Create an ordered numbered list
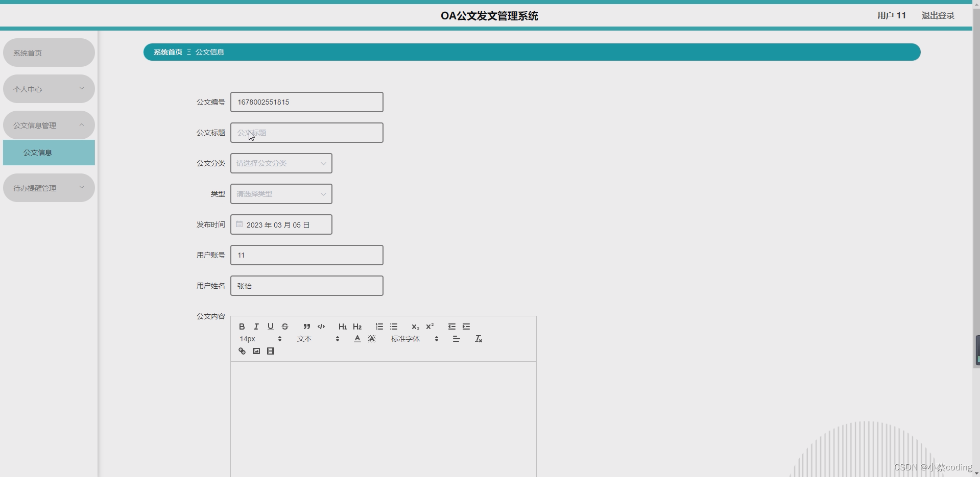 [379, 327]
